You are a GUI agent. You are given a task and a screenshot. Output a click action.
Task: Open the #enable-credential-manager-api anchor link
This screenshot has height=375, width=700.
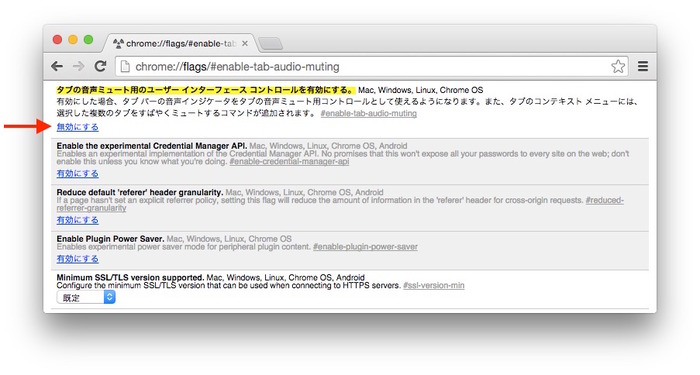(x=289, y=161)
